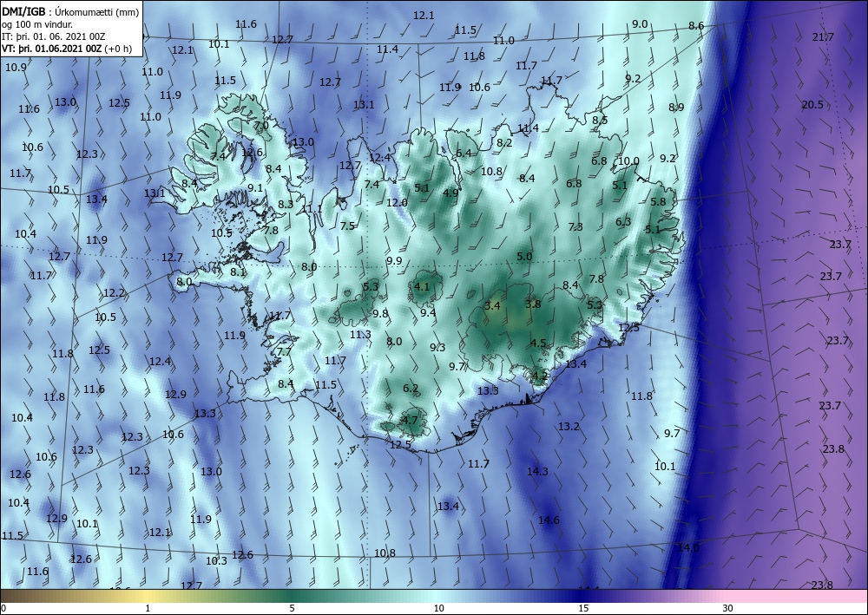Click the 'IT: þri. 01. 06. 2021 00Z' line

pos(53,36)
